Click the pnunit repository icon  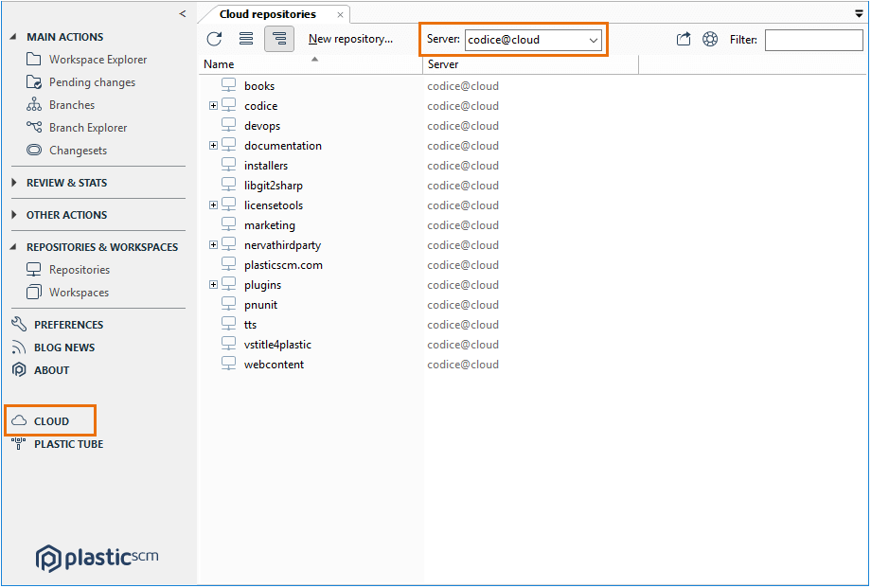point(228,305)
